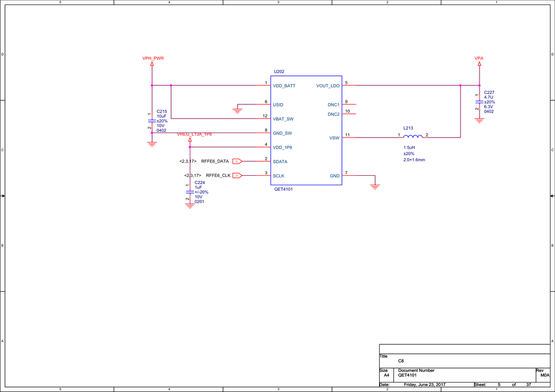Screen dimensions: 555x392
Task: Select capacitor C224 symbol
Action: 190,192
